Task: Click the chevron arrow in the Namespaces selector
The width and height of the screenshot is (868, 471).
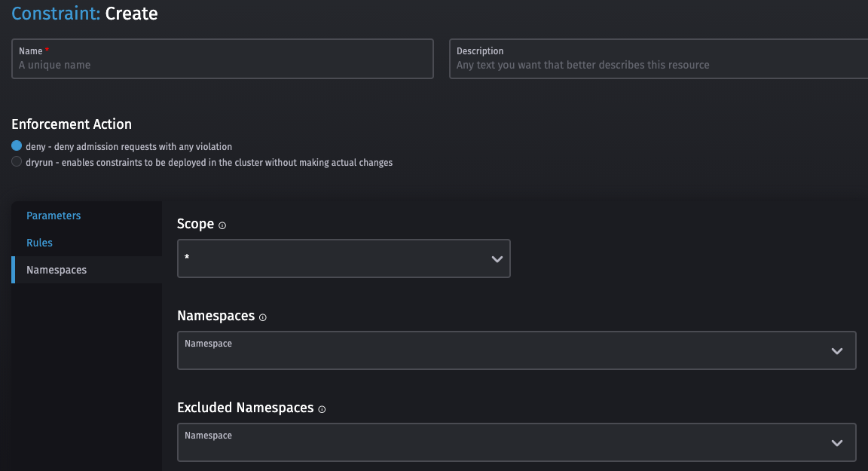Action: tap(836, 350)
